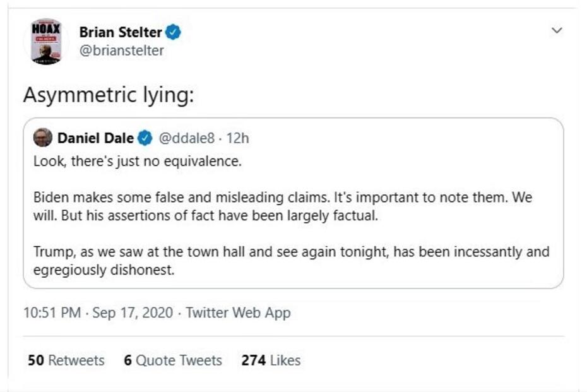Visit the @brianstelter handle link

click(x=122, y=50)
